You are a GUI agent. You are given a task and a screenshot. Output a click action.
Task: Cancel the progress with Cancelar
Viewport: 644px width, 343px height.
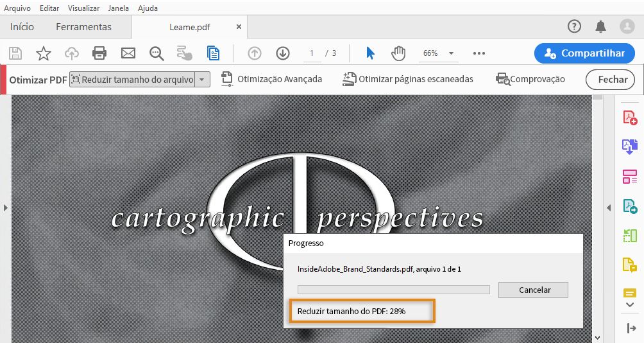tap(533, 290)
